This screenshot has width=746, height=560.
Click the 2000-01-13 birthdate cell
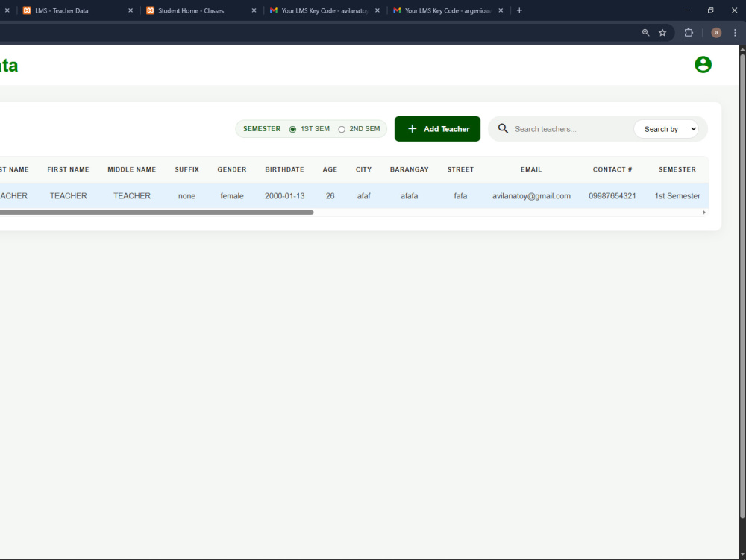pyautogui.click(x=284, y=196)
